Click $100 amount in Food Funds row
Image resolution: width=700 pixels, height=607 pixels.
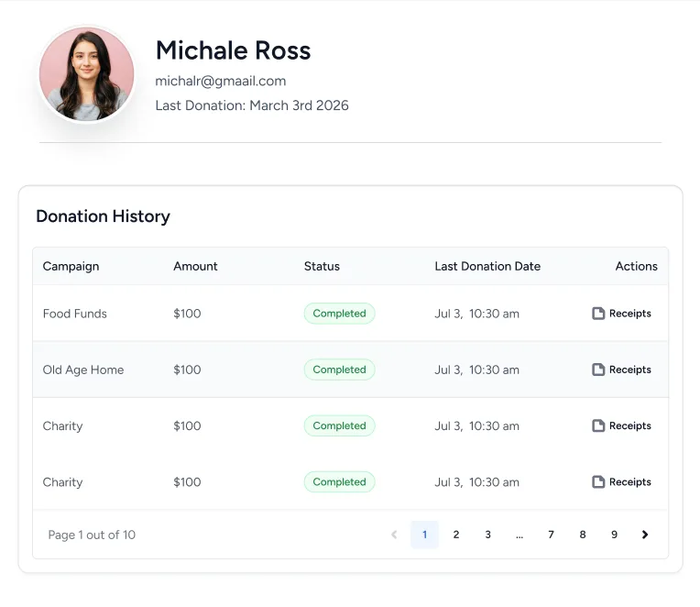click(x=187, y=314)
